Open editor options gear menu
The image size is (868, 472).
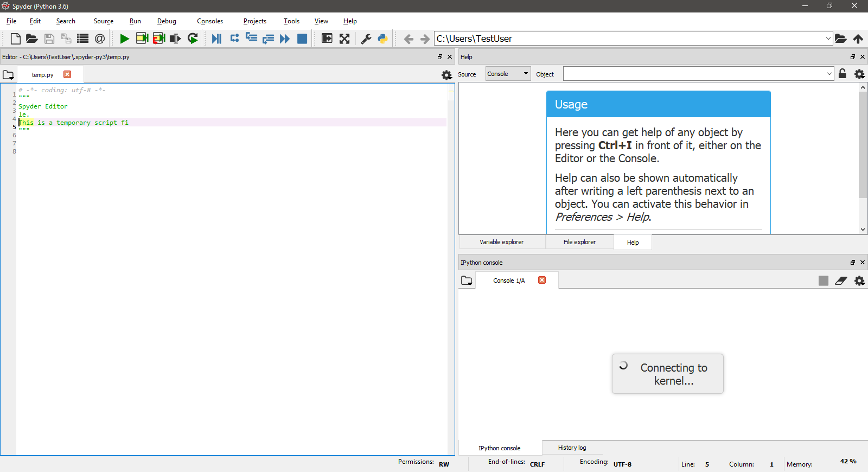coord(446,75)
